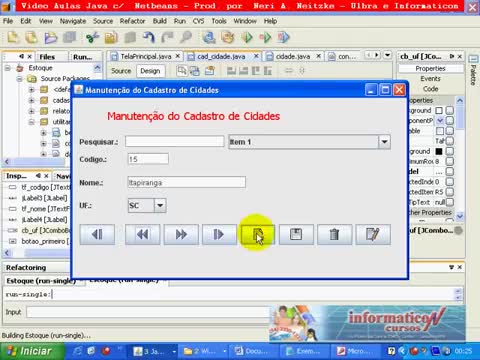Go to last record button in Cidades dialog
The height and width of the screenshot is (360, 480).
pyautogui.click(x=219, y=235)
